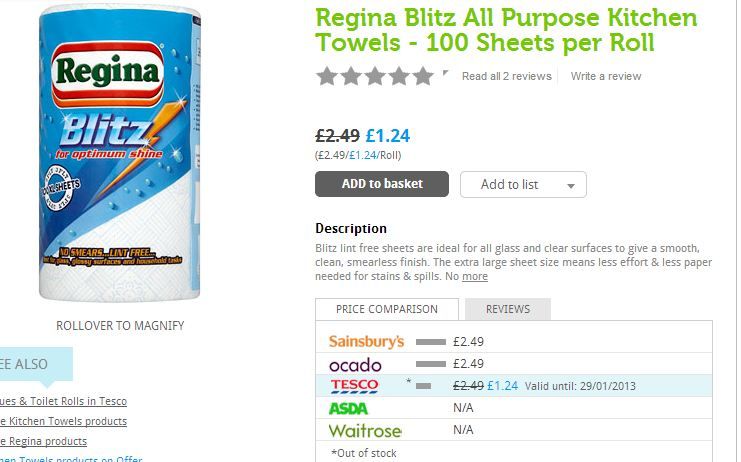
Task: Click the third rating star
Action: point(375,76)
